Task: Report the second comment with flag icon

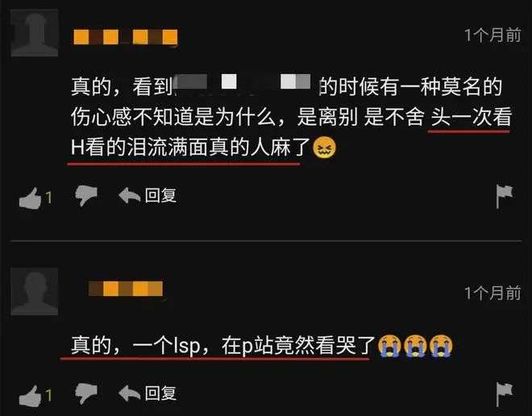Action: pyautogui.click(x=504, y=394)
